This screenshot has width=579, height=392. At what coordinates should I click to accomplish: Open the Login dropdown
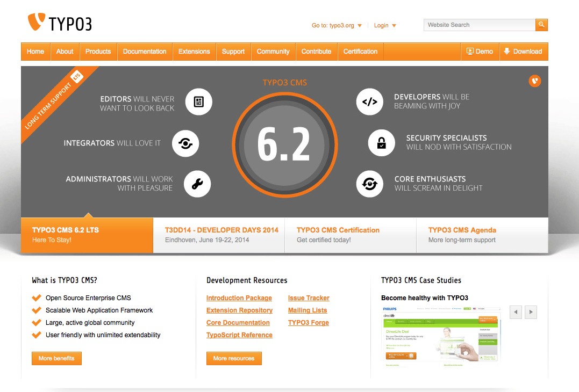point(385,25)
